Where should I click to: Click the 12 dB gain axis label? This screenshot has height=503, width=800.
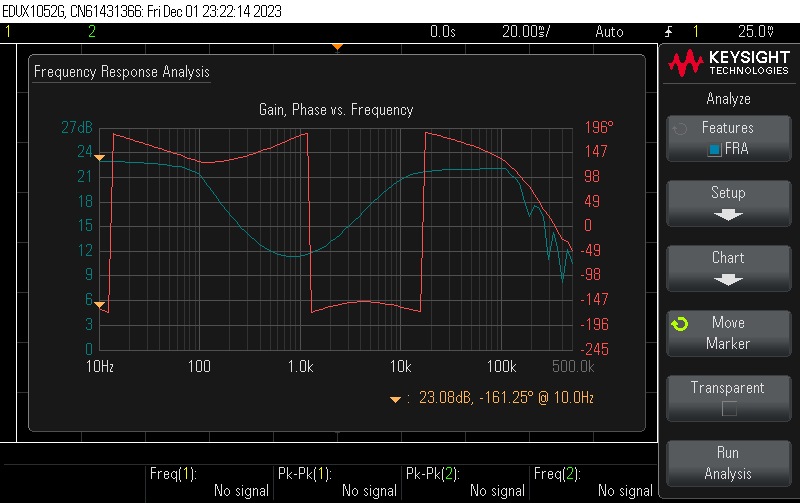85,250
